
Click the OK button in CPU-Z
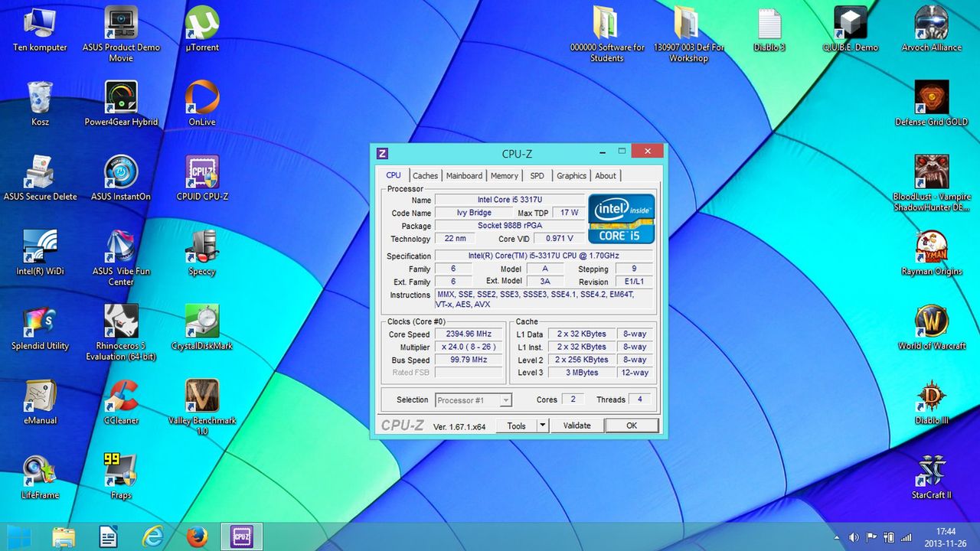[632, 425]
